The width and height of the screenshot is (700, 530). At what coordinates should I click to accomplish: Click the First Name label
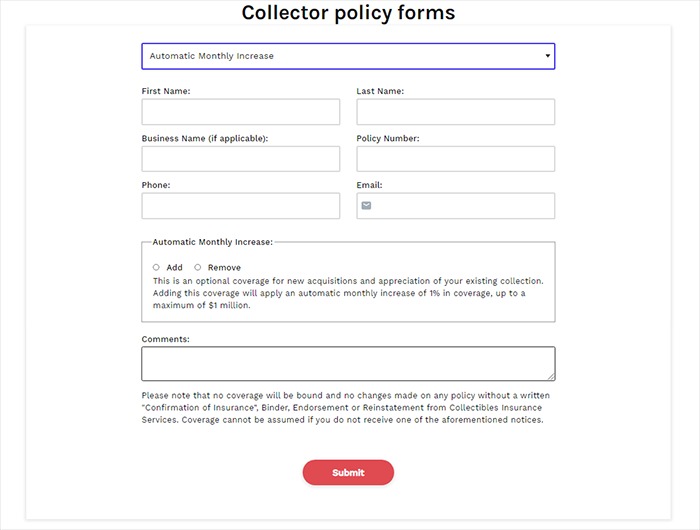tap(166, 91)
